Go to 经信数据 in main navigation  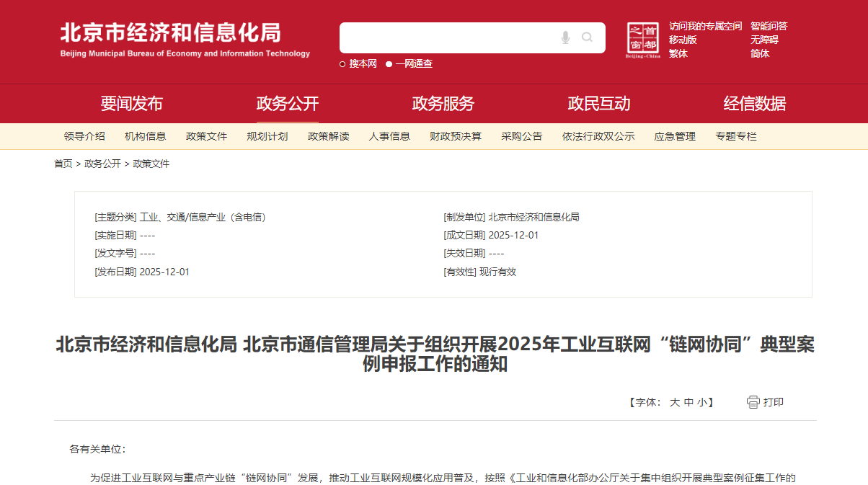click(x=755, y=104)
